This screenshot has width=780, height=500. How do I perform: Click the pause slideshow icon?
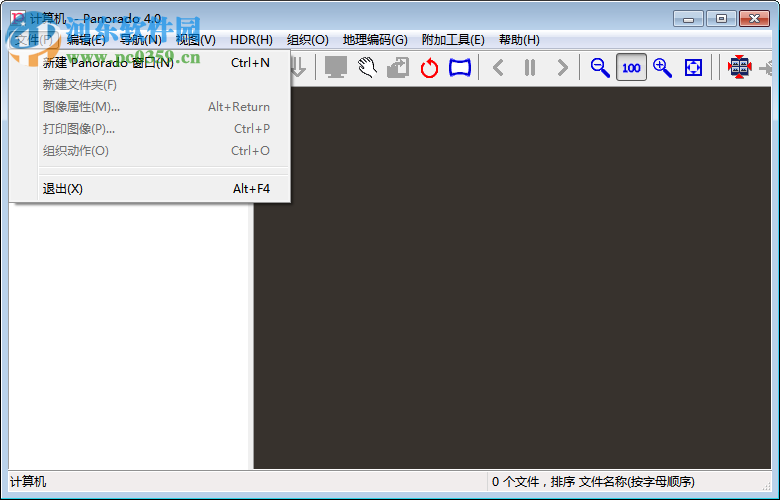pos(530,67)
